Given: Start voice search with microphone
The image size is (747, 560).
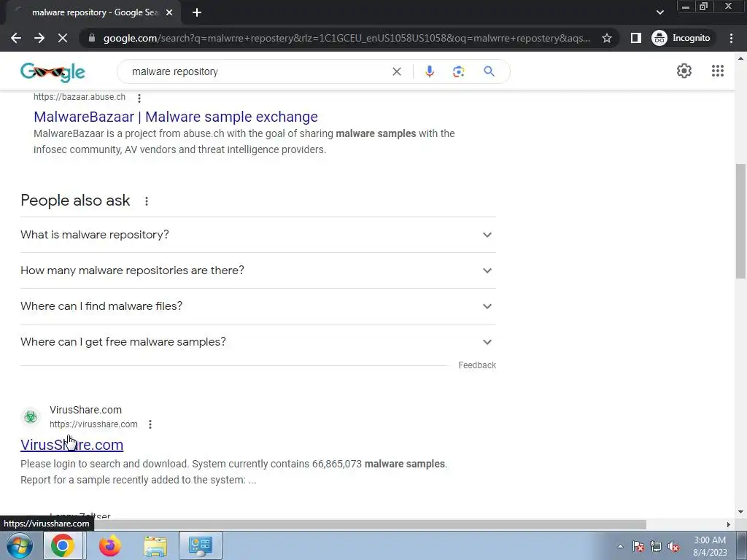Looking at the screenshot, I should (x=429, y=71).
